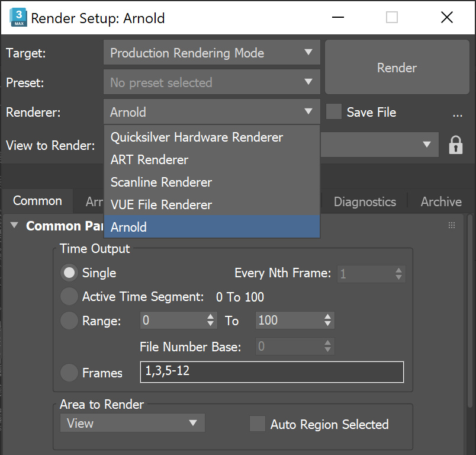Switch to the Diagnostics tab
This screenshot has width=476, height=455.
pos(365,201)
